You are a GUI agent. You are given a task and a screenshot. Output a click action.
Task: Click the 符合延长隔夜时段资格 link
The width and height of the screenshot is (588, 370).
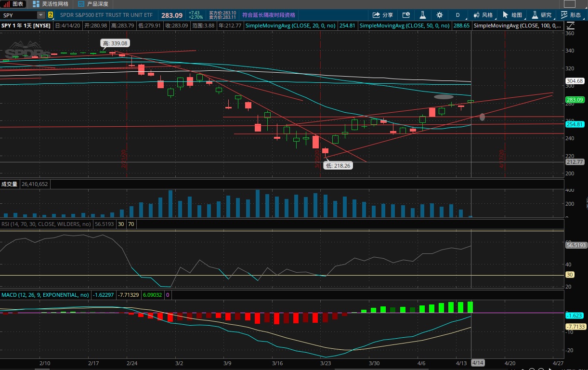(269, 15)
